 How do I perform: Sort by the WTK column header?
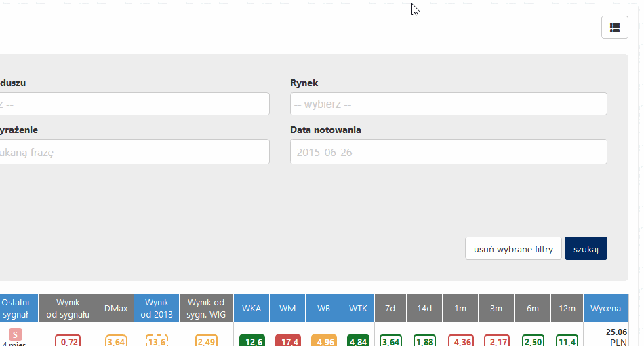pyautogui.click(x=358, y=308)
